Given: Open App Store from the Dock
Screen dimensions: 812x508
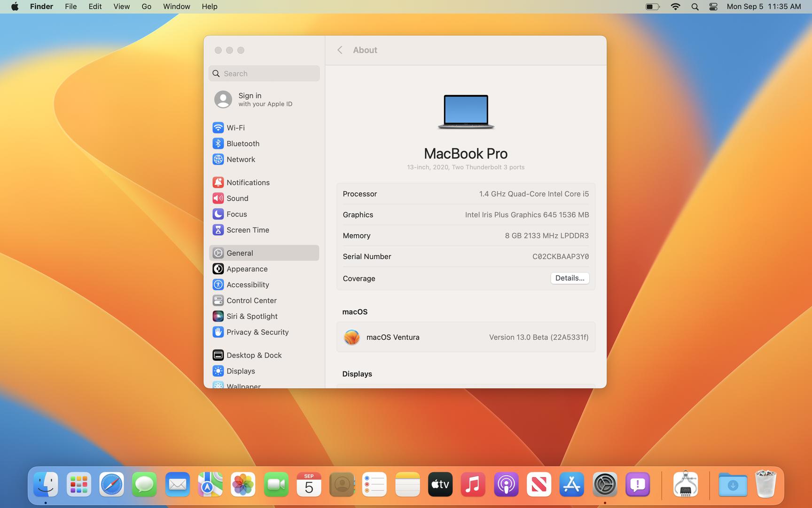Looking at the screenshot, I should coord(572,484).
